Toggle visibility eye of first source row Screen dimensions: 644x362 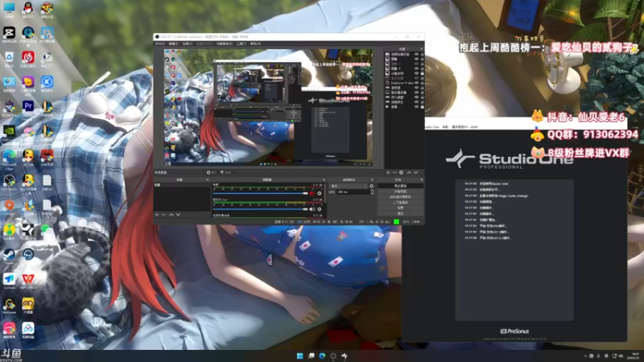tap(416, 54)
